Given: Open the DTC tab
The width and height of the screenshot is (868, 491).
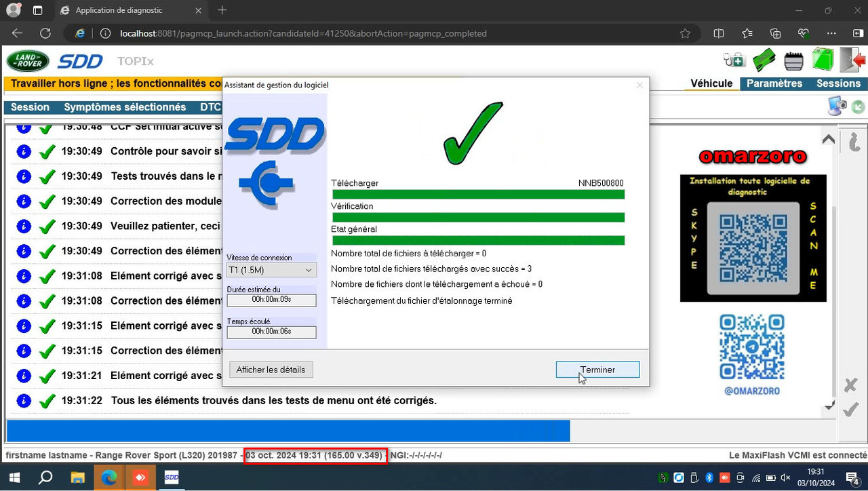Looking at the screenshot, I should pos(210,107).
